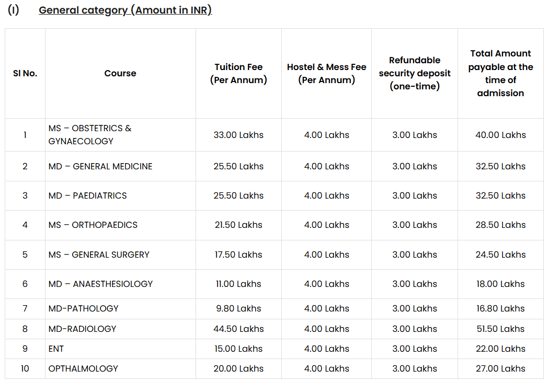Click the 'General category (Amount in INR)' heading
Image resolution: width=559 pixels, height=392 pixels.
pos(125,10)
